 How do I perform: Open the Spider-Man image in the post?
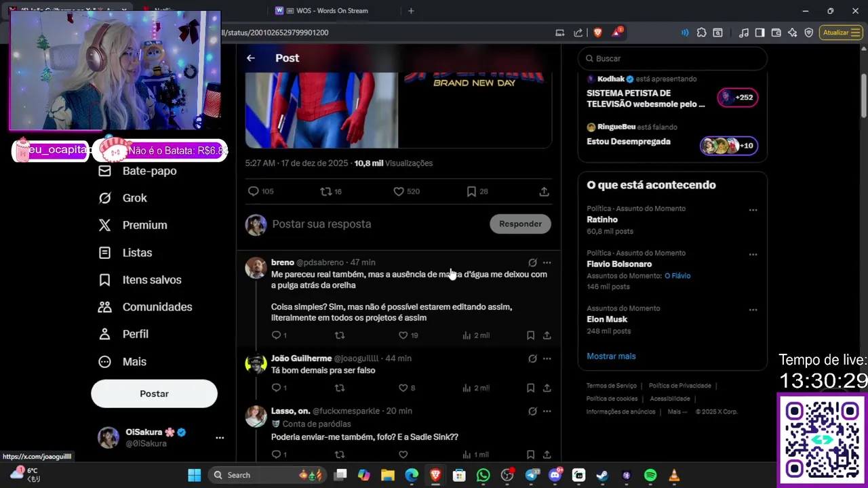tap(321, 110)
